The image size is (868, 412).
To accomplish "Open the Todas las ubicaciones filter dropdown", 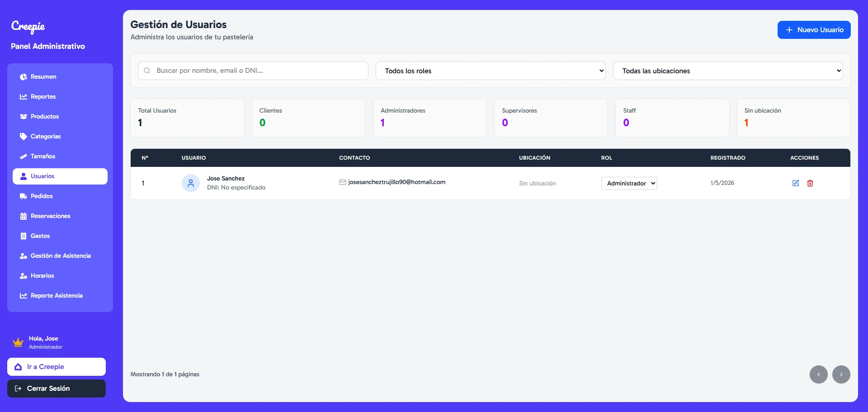I will click(x=728, y=71).
